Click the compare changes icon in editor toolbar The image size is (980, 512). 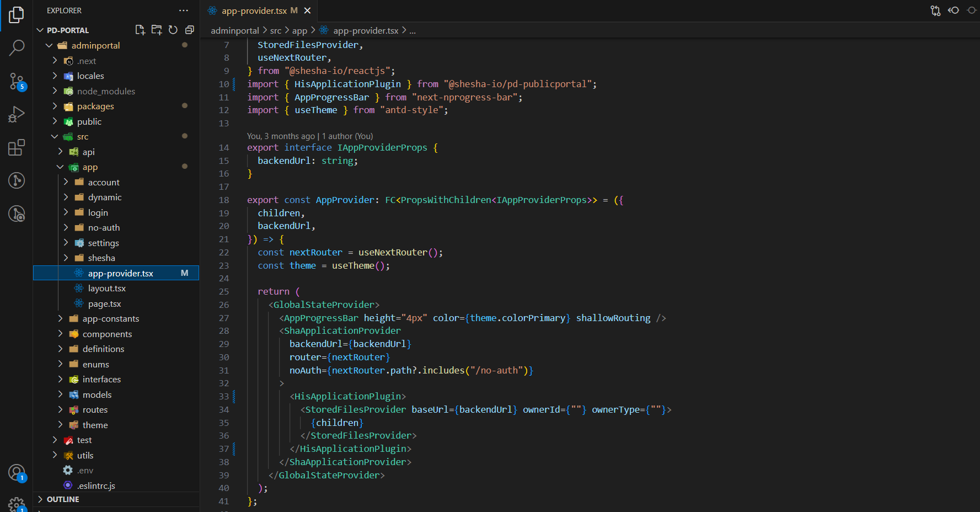[x=935, y=10]
